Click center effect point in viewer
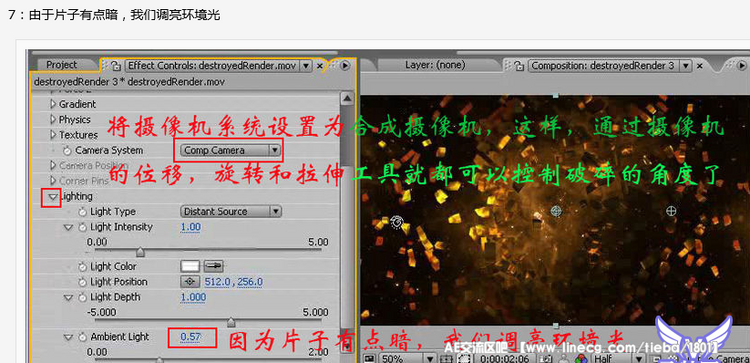The image size is (750, 363). tap(555, 210)
